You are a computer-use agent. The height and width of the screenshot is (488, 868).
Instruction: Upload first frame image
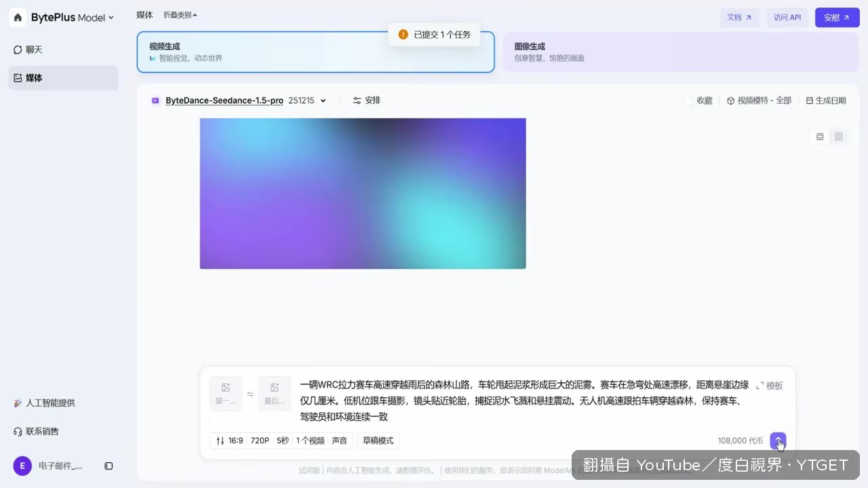226,394
